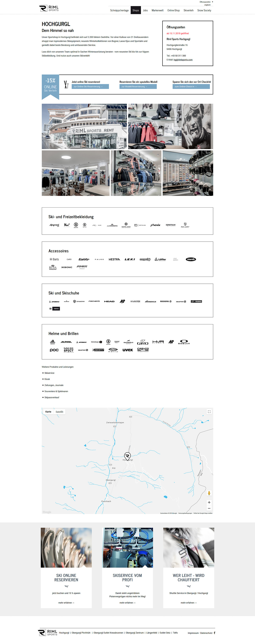Open the Datenschutz footer link
255x644 pixels.
[x=206, y=633]
